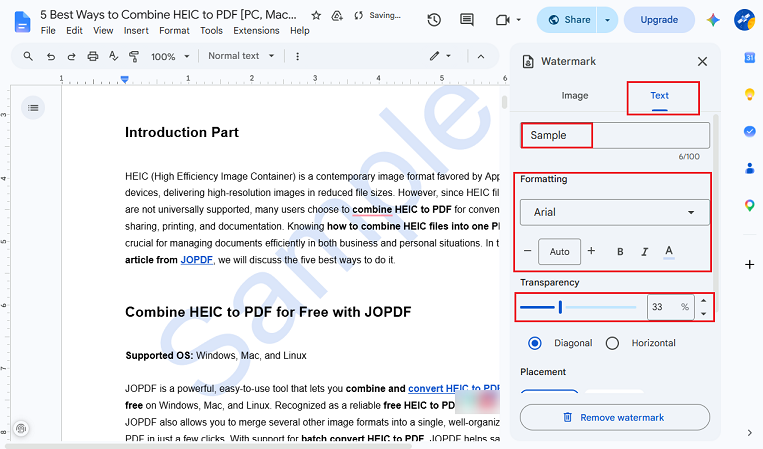
Task: Click the toolbar search magnifier
Action: pyautogui.click(x=28, y=56)
